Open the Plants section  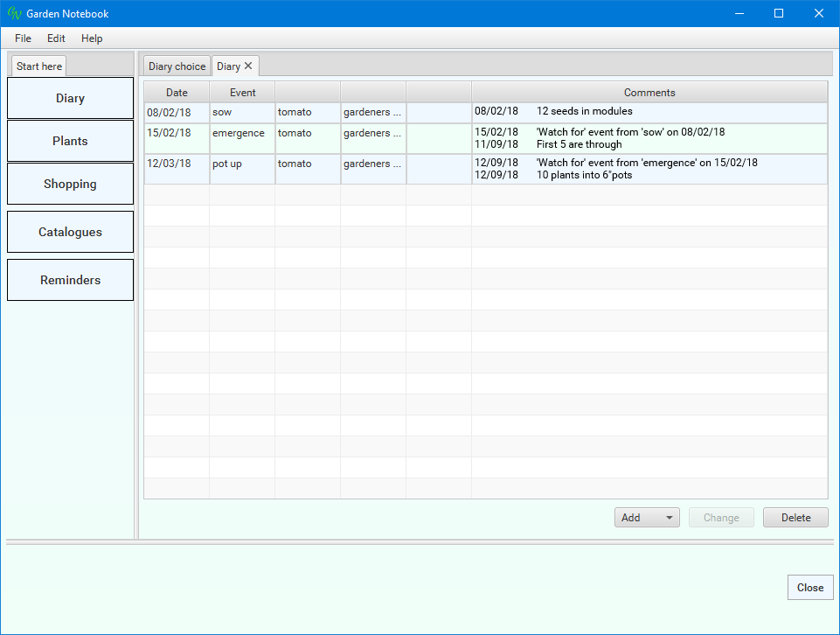70,141
